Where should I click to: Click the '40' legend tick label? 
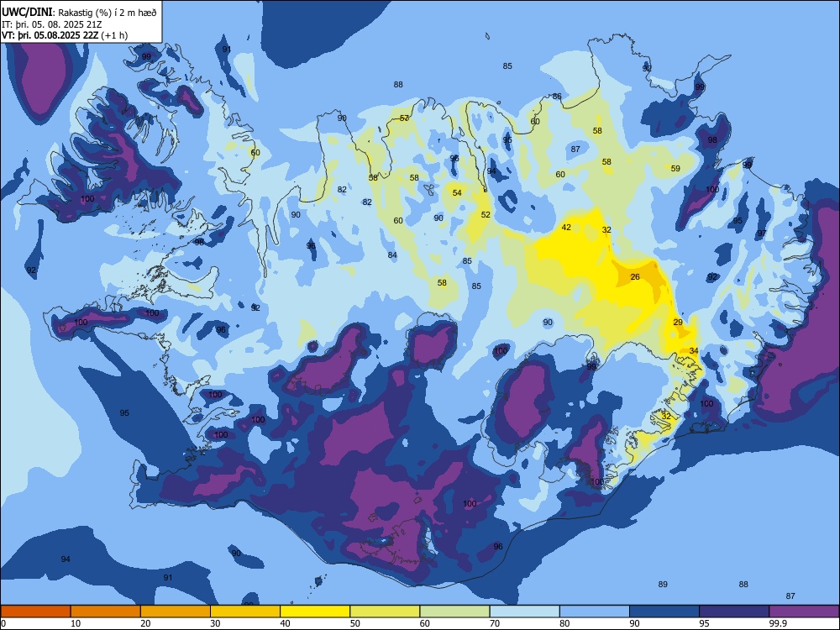point(285,623)
